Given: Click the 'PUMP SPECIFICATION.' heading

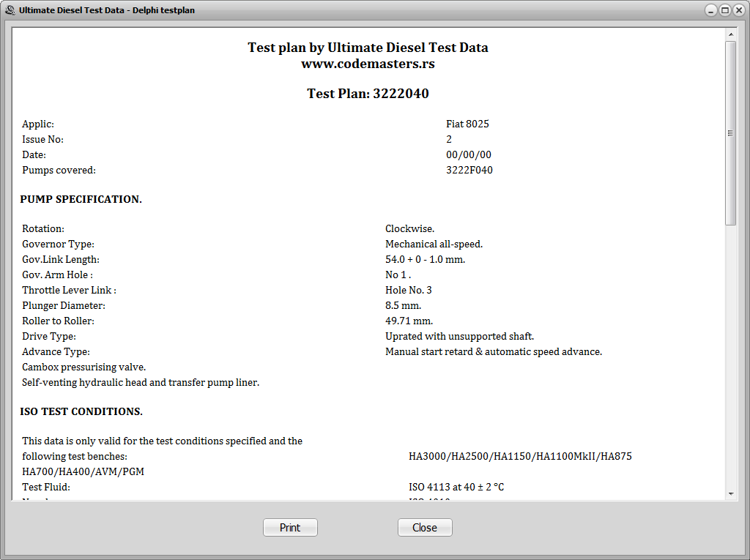Looking at the screenshot, I should pyautogui.click(x=81, y=199).
